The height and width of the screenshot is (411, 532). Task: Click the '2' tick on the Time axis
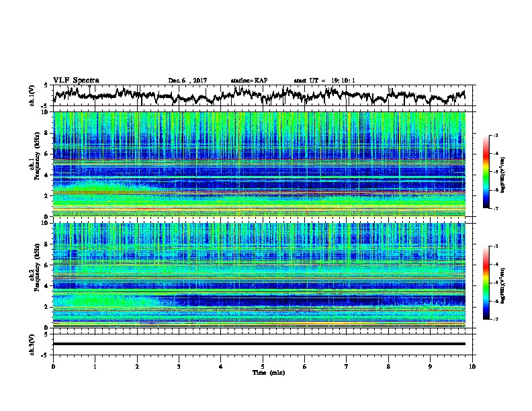coord(137,367)
